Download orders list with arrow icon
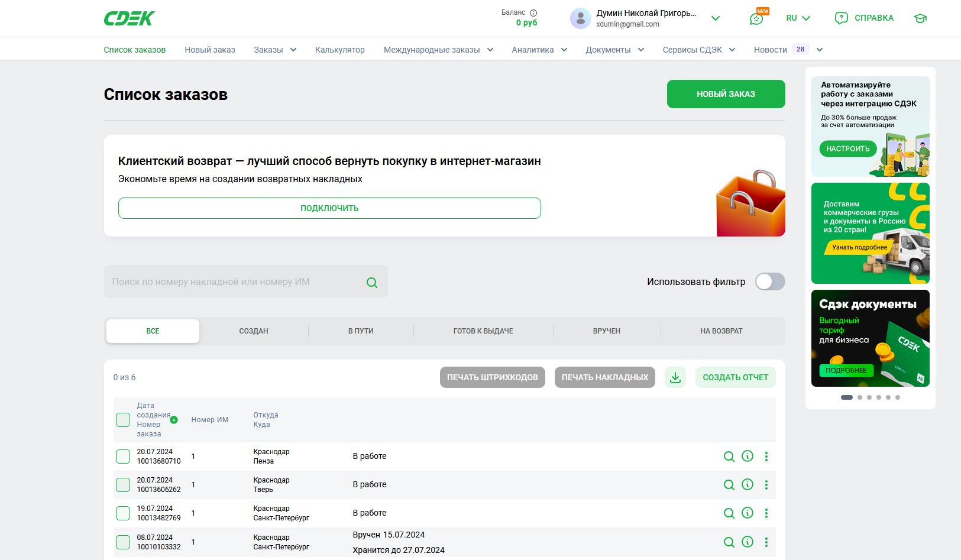Screen dimensions: 961x560 point(675,377)
